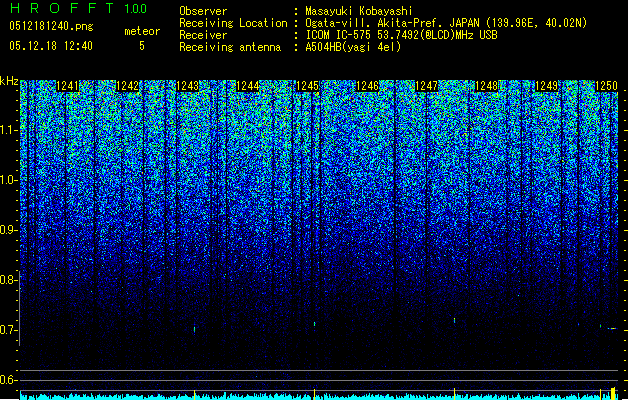629x400 pixels.
Task: Click the 1241 time marker label
Action: 67,86
